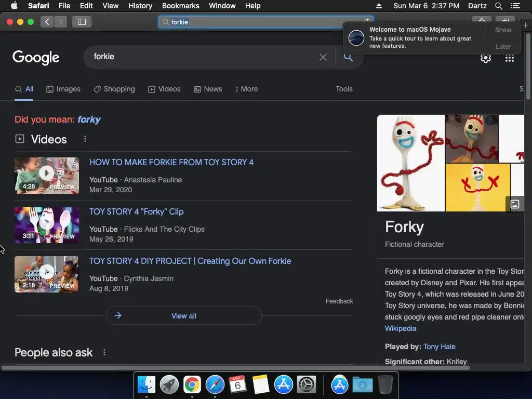Click Show on the Mojave notification

[503, 30]
